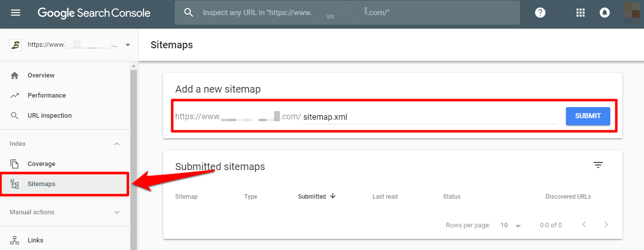The image size is (644, 250).
Task: Click the Performance trend icon
Action: pyautogui.click(x=15, y=96)
